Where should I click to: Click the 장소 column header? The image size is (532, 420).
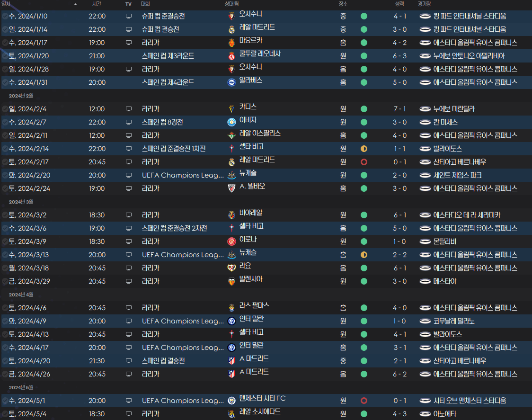tap(343, 4)
